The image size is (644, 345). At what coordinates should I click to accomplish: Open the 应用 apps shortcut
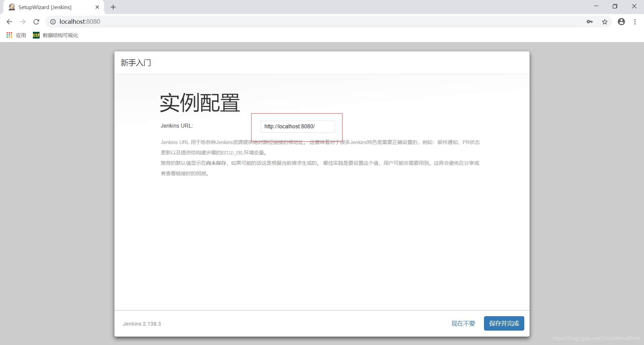click(16, 35)
